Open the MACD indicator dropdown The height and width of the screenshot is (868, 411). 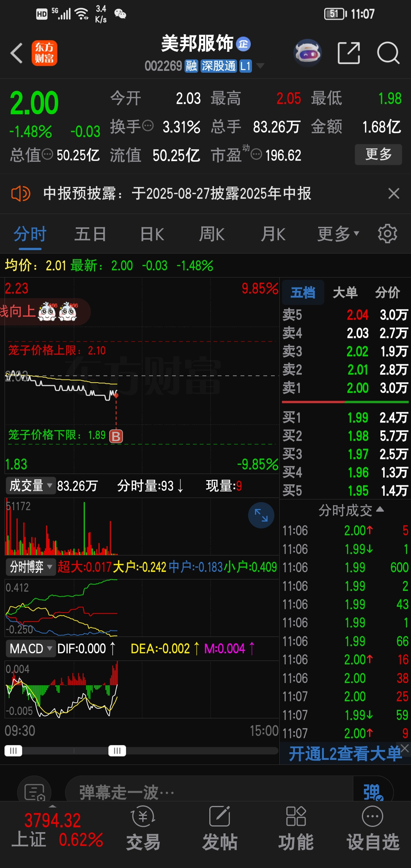[31, 648]
